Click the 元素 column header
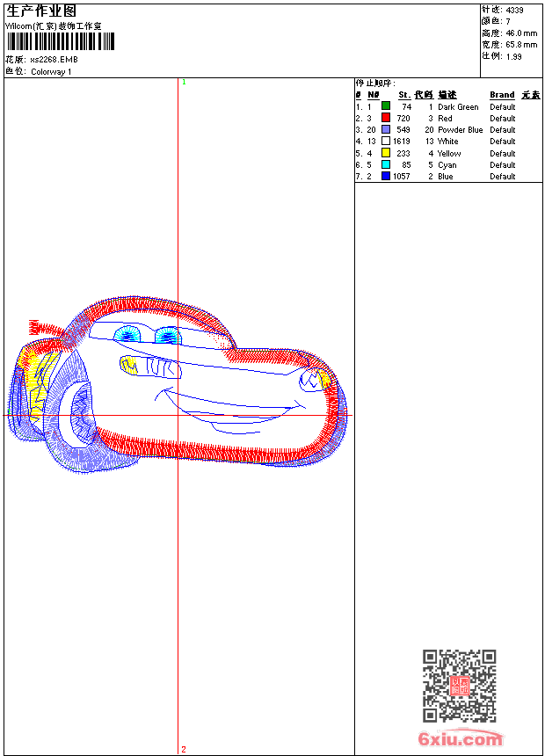 click(531, 95)
